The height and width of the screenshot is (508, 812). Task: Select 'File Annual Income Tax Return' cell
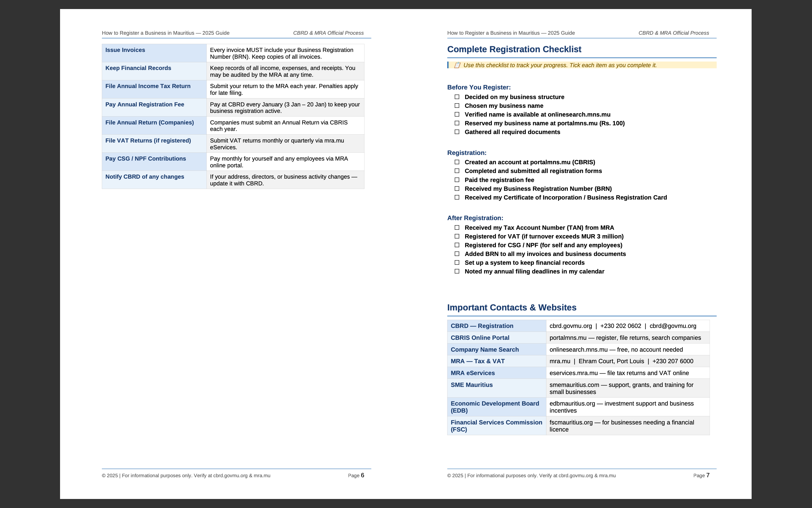pyautogui.click(x=154, y=89)
